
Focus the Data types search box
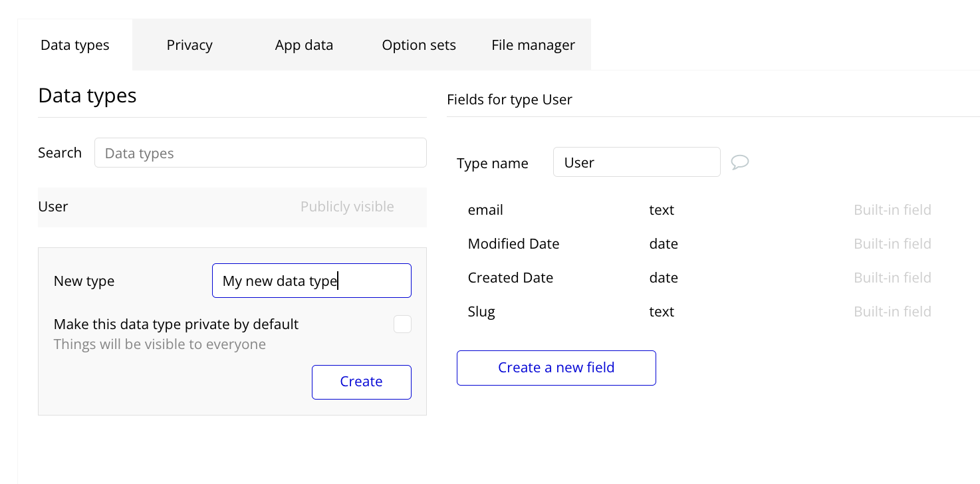pyautogui.click(x=260, y=153)
